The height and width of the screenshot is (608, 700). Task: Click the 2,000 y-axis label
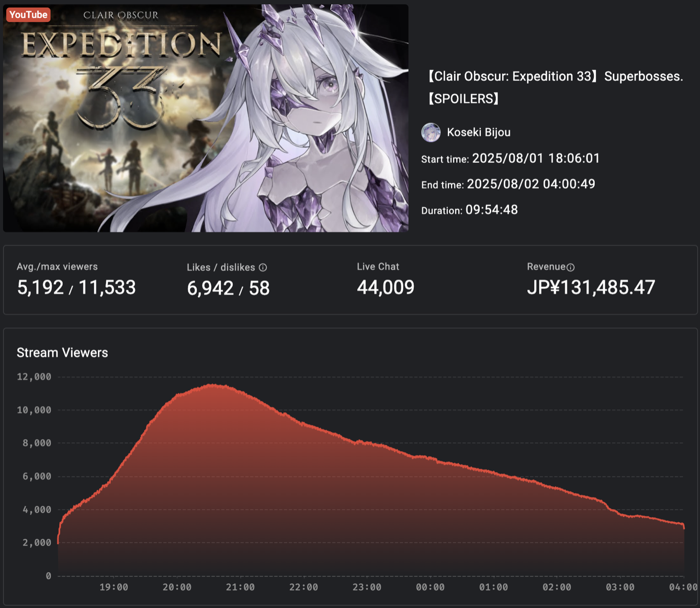37,543
